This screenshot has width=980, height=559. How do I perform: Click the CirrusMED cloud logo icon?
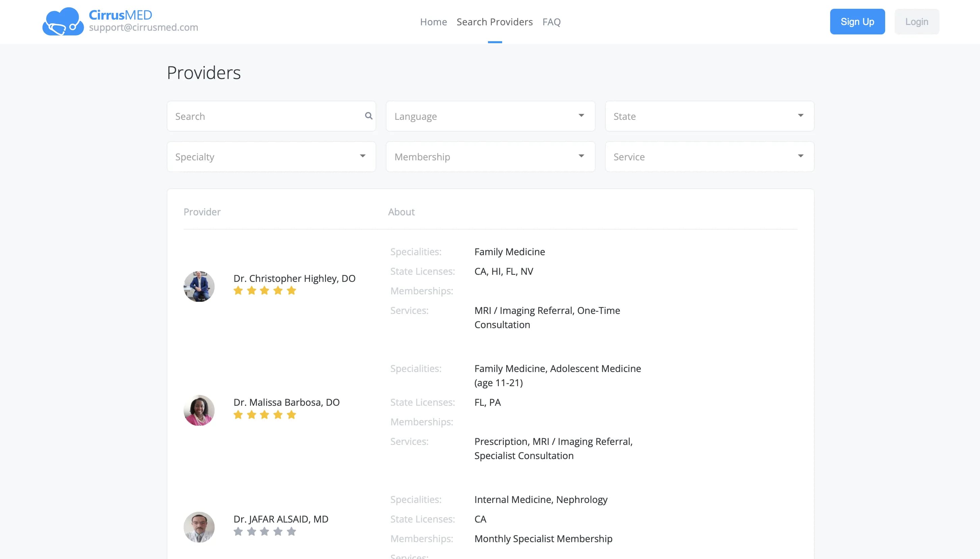[x=63, y=22]
